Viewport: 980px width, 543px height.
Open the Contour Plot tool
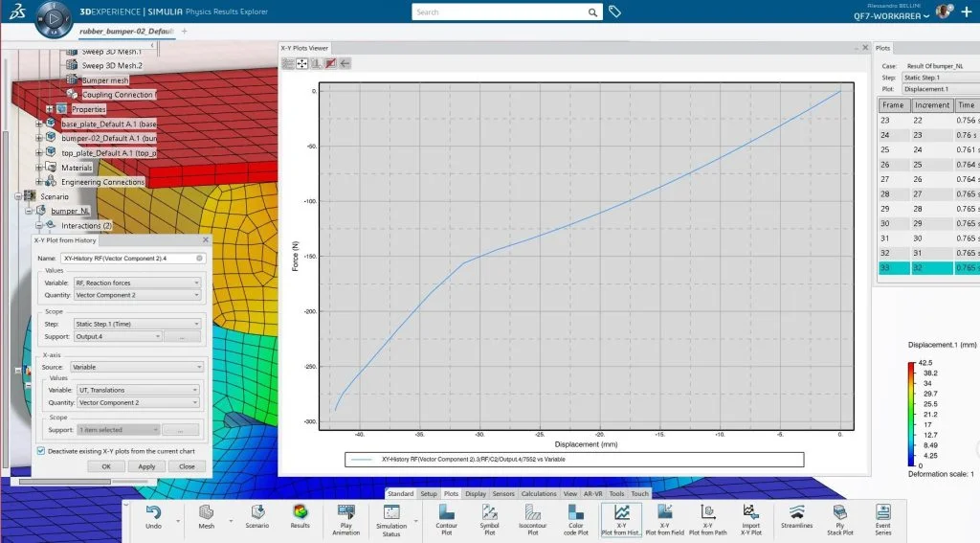point(446,516)
